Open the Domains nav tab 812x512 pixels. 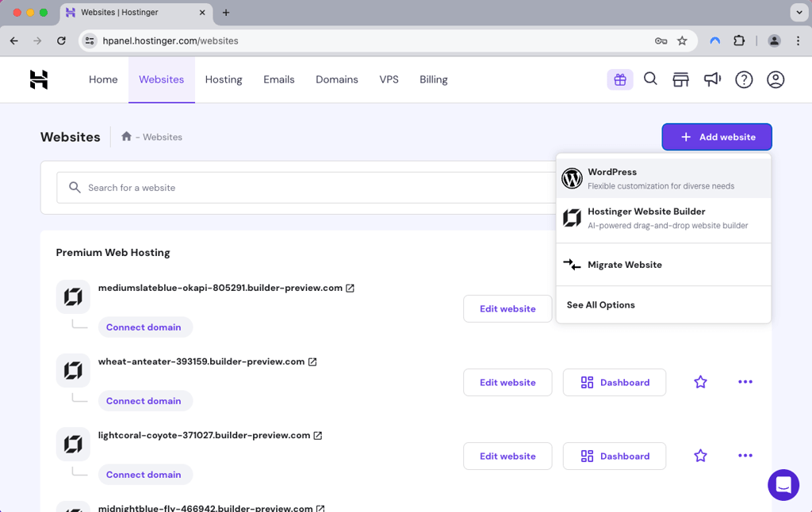click(337, 79)
